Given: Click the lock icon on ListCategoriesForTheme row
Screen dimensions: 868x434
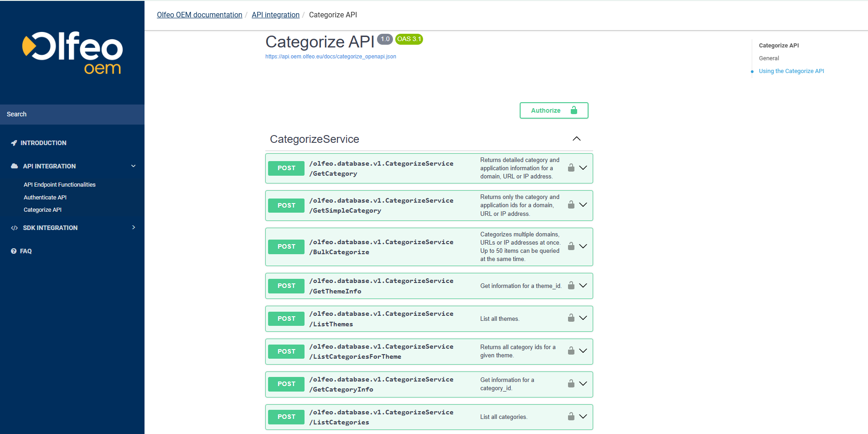Looking at the screenshot, I should point(571,351).
